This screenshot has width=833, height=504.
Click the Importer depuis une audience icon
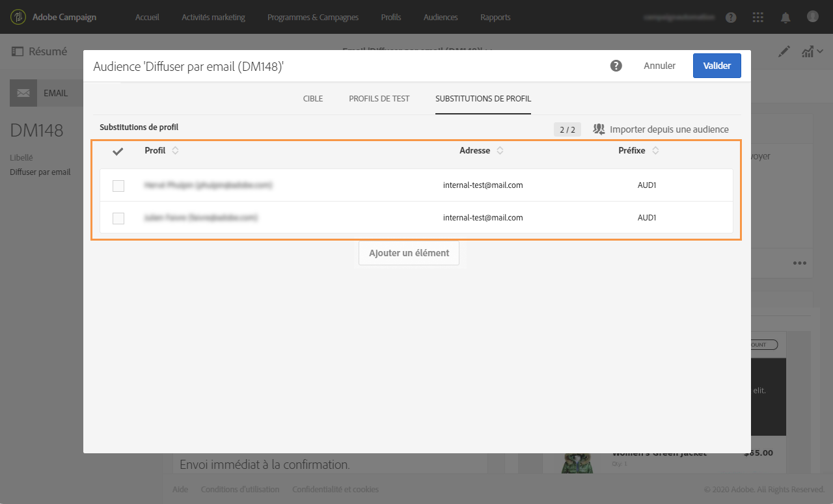click(599, 129)
